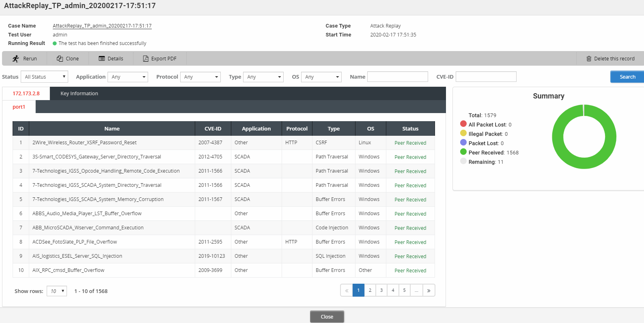Click the Rerun running-man icon
644x323 pixels.
16,59
